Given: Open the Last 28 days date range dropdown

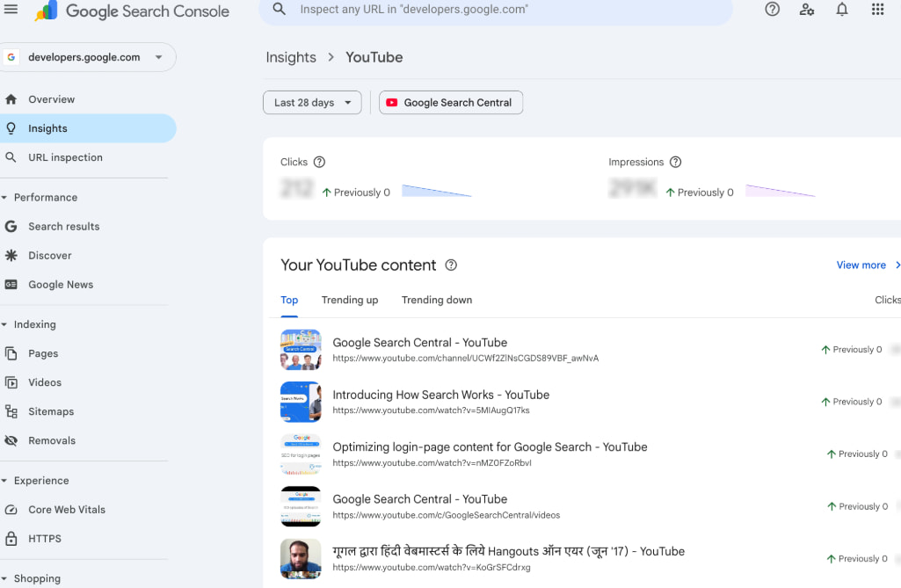Looking at the screenshot, I should [x=312, y=102].
